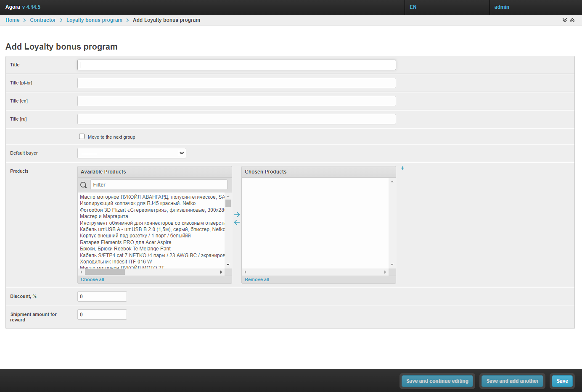The image size is (582, 392).
Task: Open the admin user menu
Action: click(x=501, y=7)
